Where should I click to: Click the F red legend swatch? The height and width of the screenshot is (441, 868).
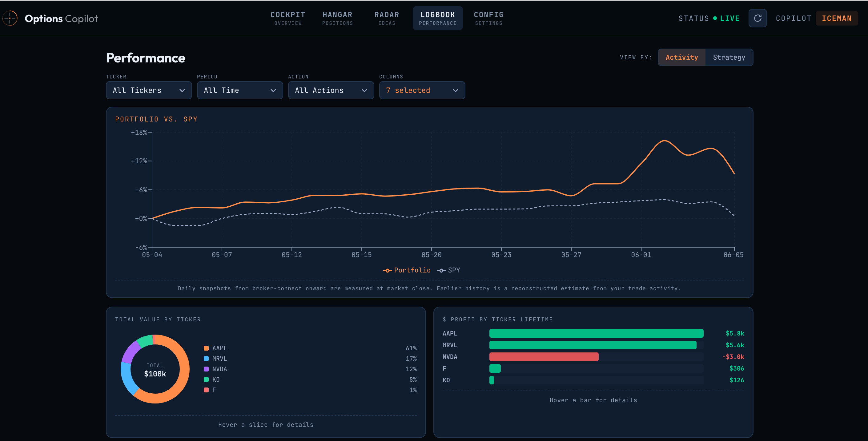[x=206, y=390]
